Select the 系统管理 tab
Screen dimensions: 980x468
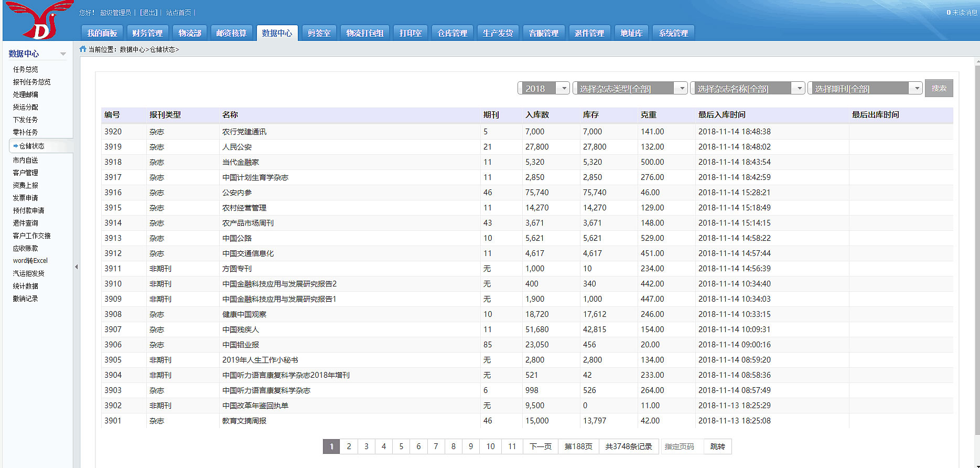(x=673, y=33)
